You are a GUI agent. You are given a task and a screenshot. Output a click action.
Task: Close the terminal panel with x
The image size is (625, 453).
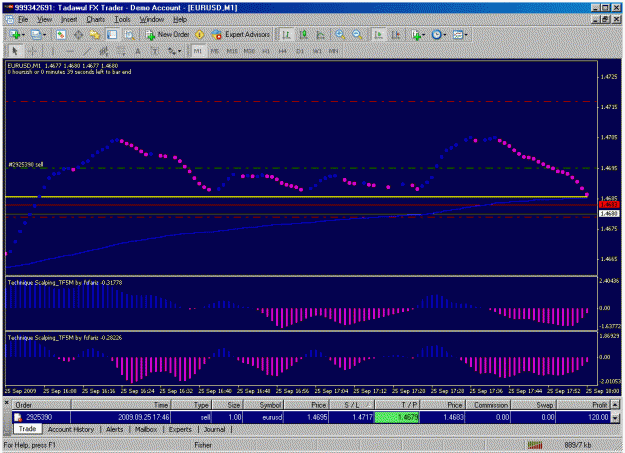coord(6,404)
